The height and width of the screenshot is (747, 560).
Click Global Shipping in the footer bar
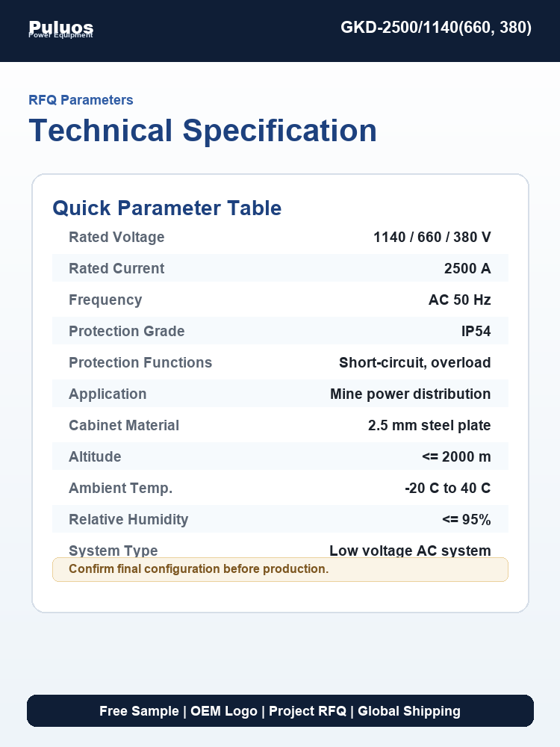click(x=409, y=711)
